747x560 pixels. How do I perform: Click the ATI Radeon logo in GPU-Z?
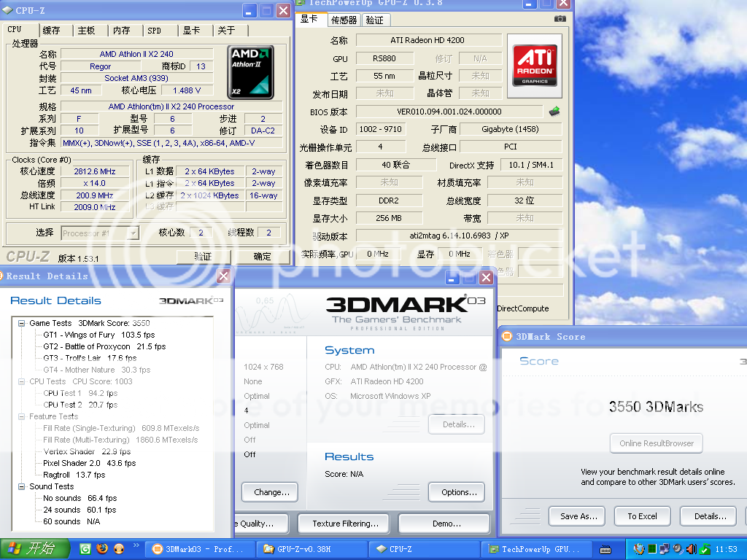click(x=535, y=66)
